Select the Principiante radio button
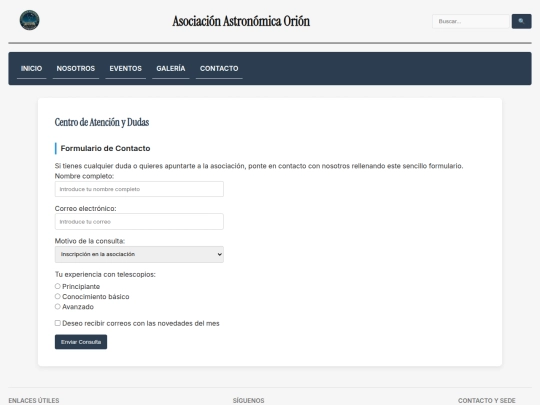This screenshot has width=540, height=405. coord(58,286)
